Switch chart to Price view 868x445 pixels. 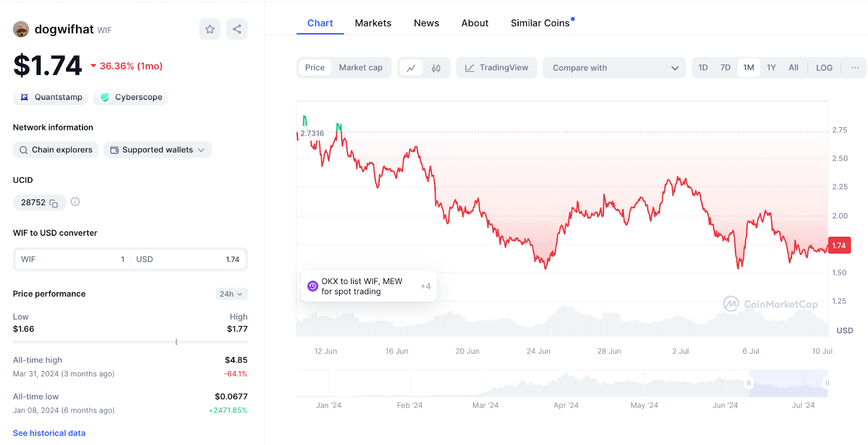(x=315, y=68)
